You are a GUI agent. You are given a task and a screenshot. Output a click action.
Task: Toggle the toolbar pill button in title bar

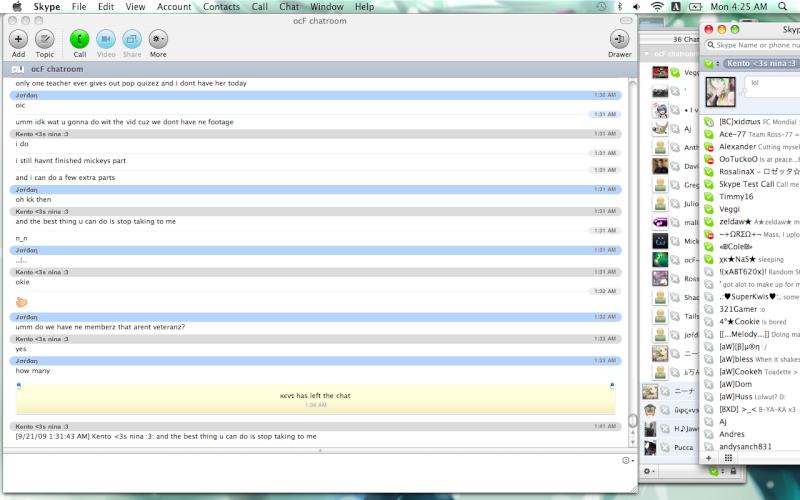coord(626,21)
